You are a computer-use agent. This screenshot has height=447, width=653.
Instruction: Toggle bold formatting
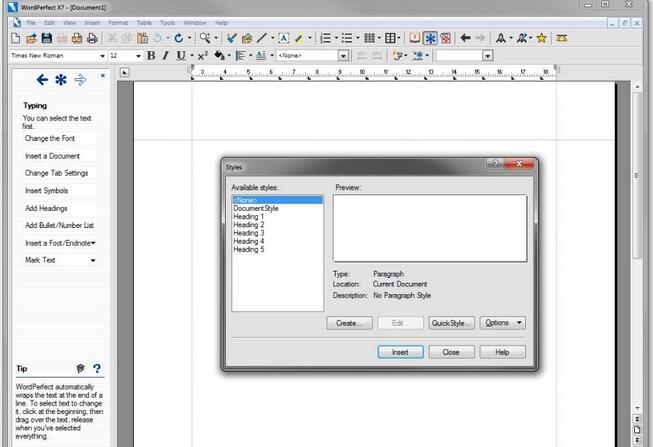click(x=152, y=55)
